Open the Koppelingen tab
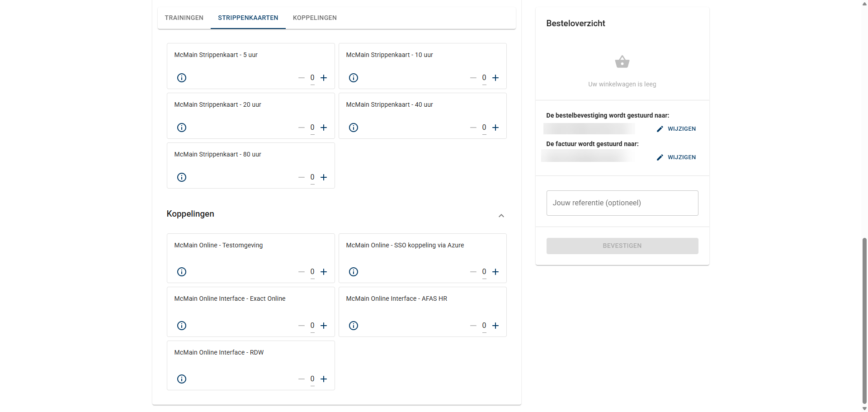This screenshot has height=412, width=868. 315,18
